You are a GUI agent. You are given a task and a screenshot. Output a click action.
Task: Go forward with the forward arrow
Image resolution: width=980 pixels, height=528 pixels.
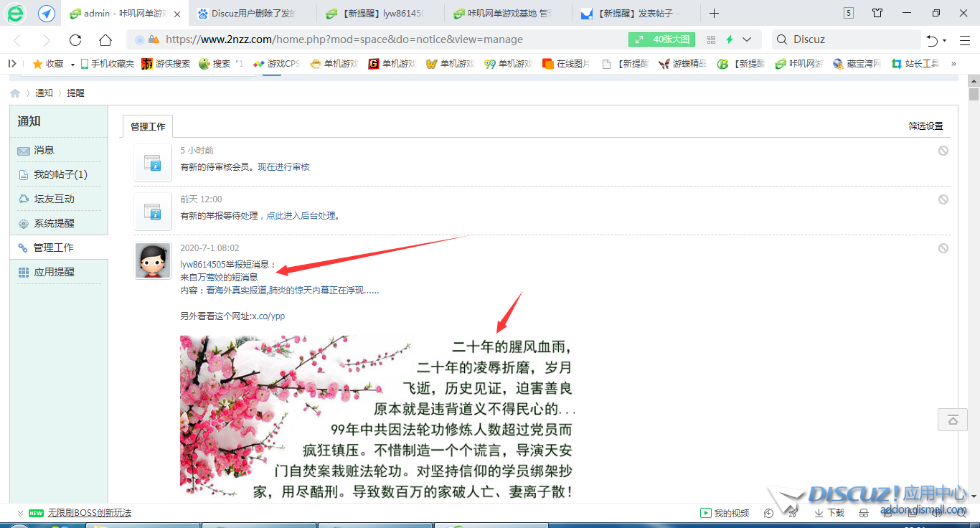click(47, 40)
